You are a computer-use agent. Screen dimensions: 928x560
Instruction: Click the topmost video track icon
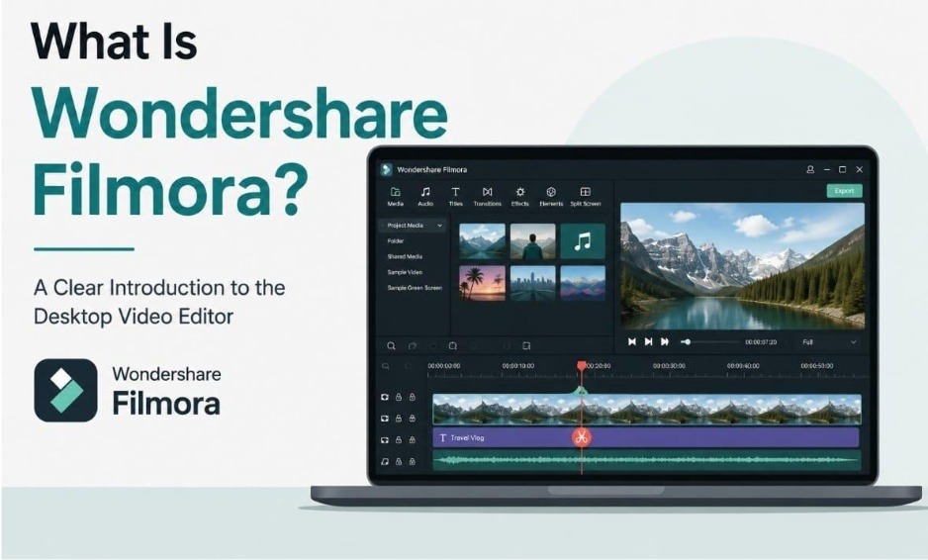pyautogui.click(x=385, y=397)
